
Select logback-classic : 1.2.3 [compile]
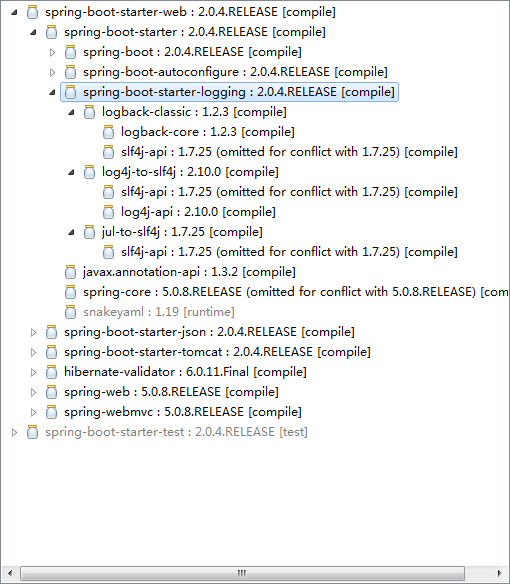[x=194, y=112]
